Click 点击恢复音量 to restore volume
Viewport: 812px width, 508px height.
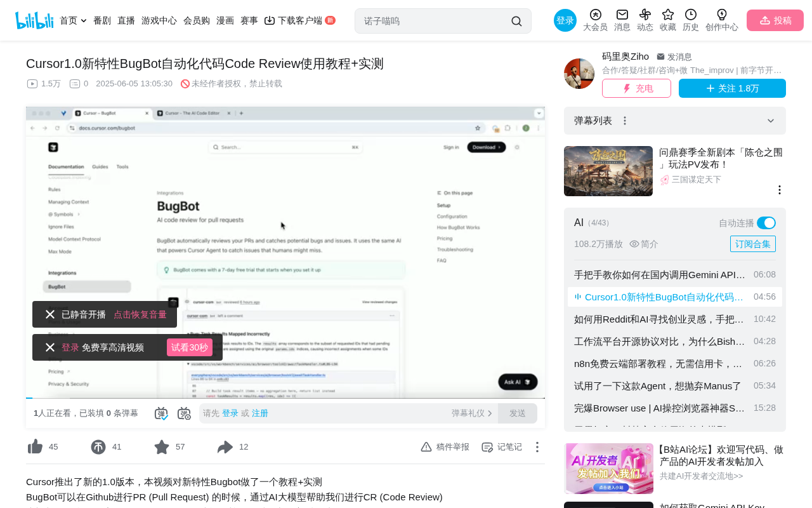coord(140,314)
